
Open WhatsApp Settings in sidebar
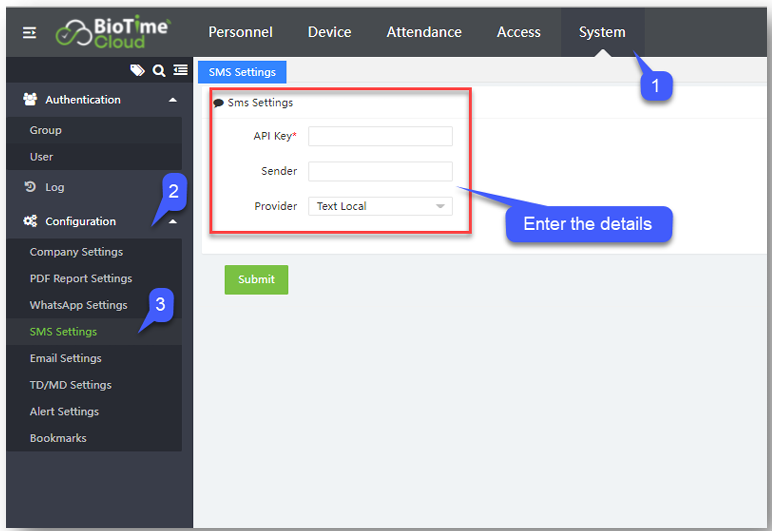(78, 305)
